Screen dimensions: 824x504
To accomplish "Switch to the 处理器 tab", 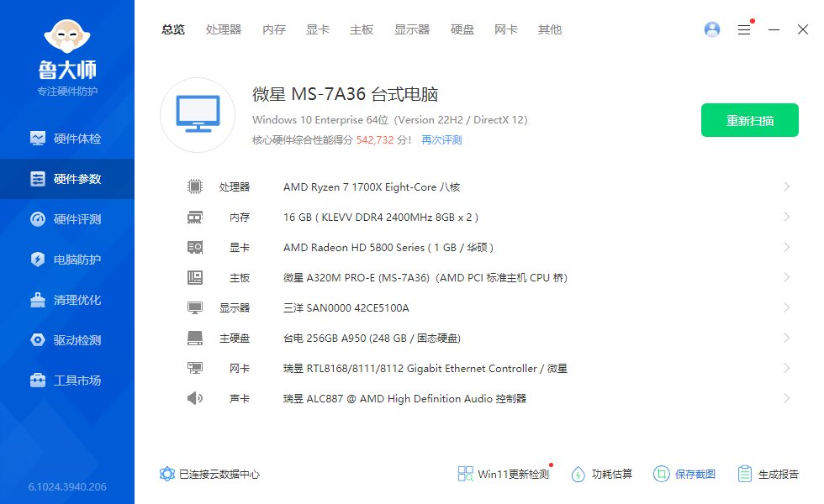I will pos(224,30).
